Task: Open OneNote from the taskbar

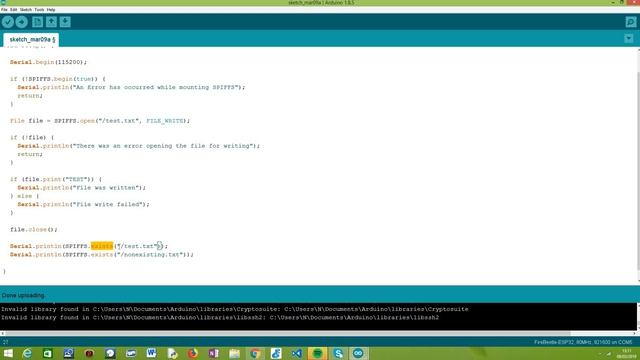Action: click(x=213, y=353)
